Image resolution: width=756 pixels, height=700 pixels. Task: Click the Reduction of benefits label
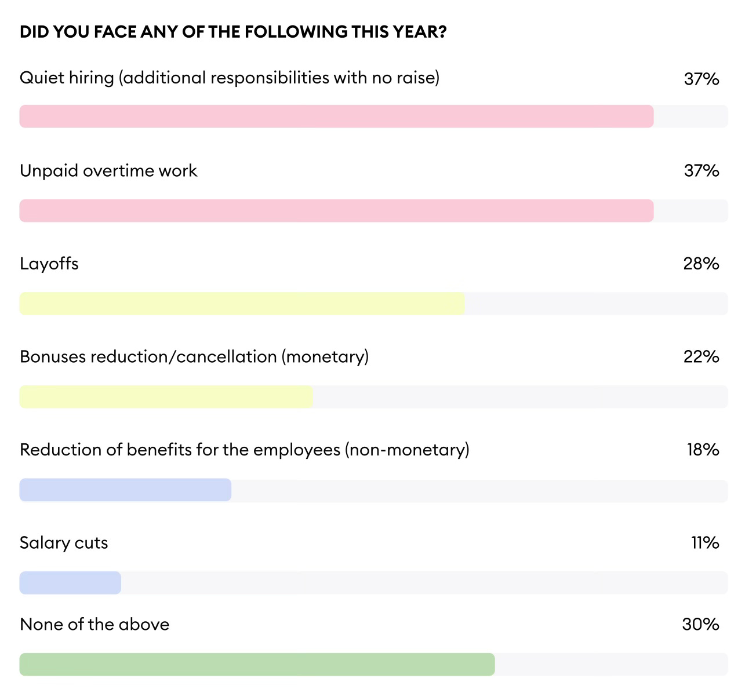click(245, 450)
